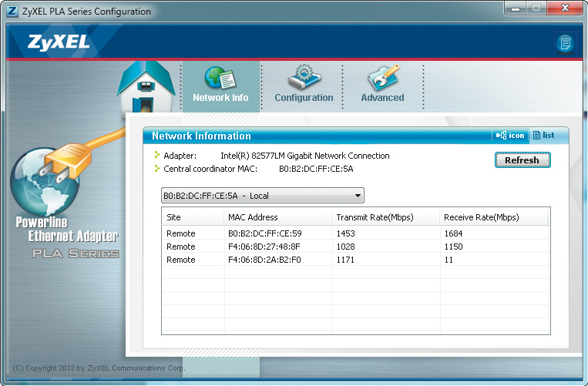Sort by MAC Address column header
Viewport: 588px width, 386px height.
(x=276, y=217)
